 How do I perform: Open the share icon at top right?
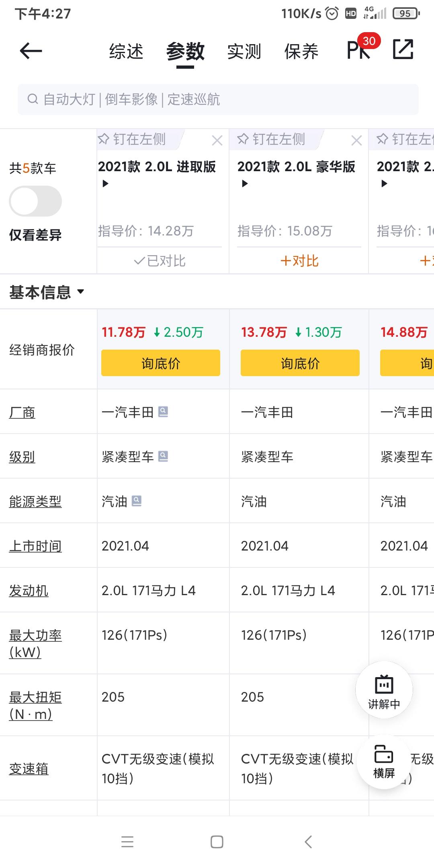(403, 49)
